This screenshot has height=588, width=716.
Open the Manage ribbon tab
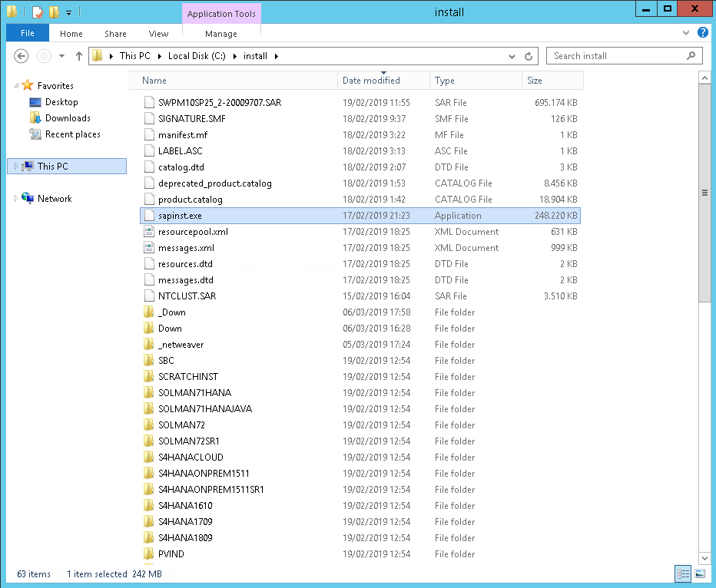221,34
